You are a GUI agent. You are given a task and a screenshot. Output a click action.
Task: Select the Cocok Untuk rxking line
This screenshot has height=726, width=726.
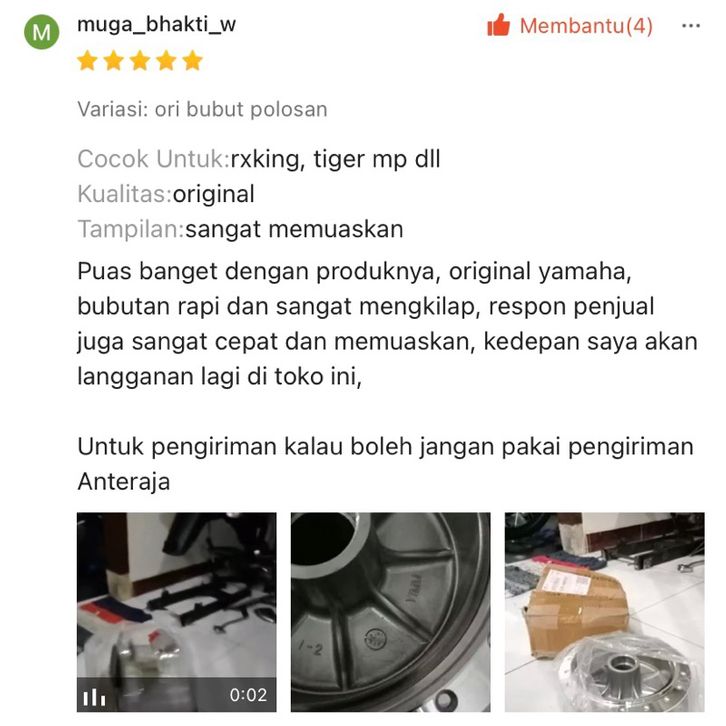click(259, 159)
